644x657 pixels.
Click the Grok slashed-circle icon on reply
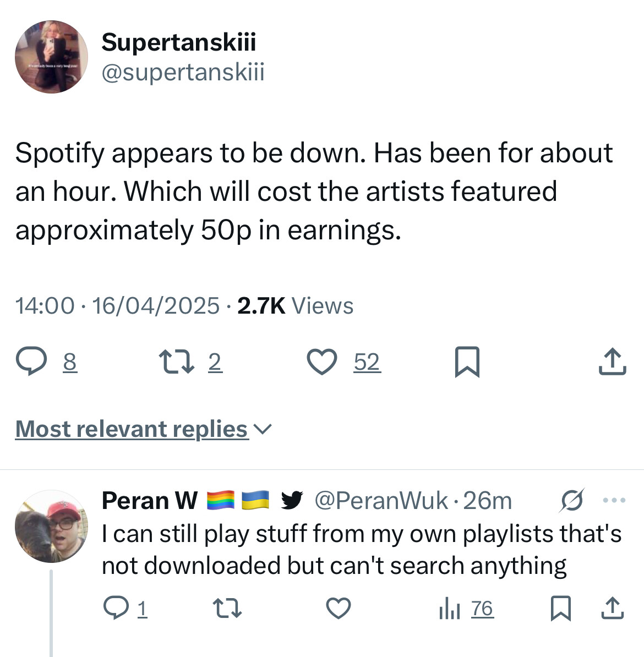click(x=571, y=500)
